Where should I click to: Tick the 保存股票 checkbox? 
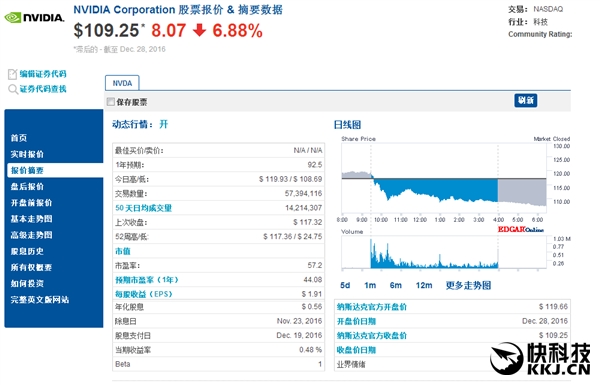coord(111,102)
